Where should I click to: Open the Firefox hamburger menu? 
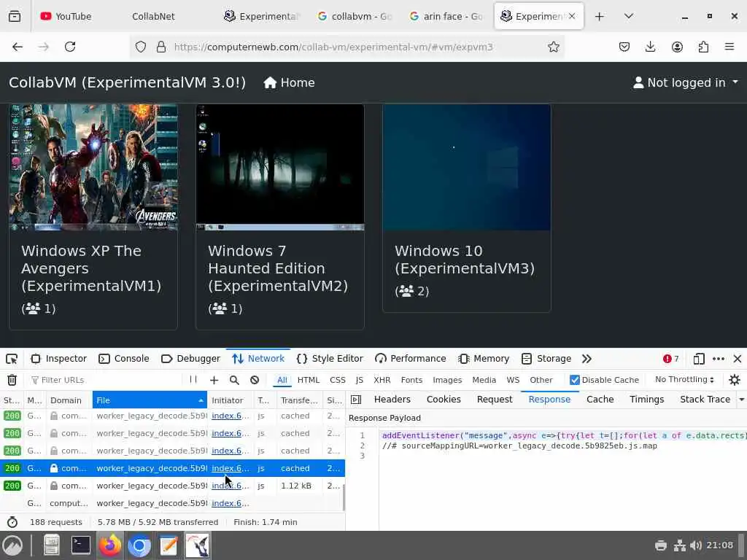(729, 47)
